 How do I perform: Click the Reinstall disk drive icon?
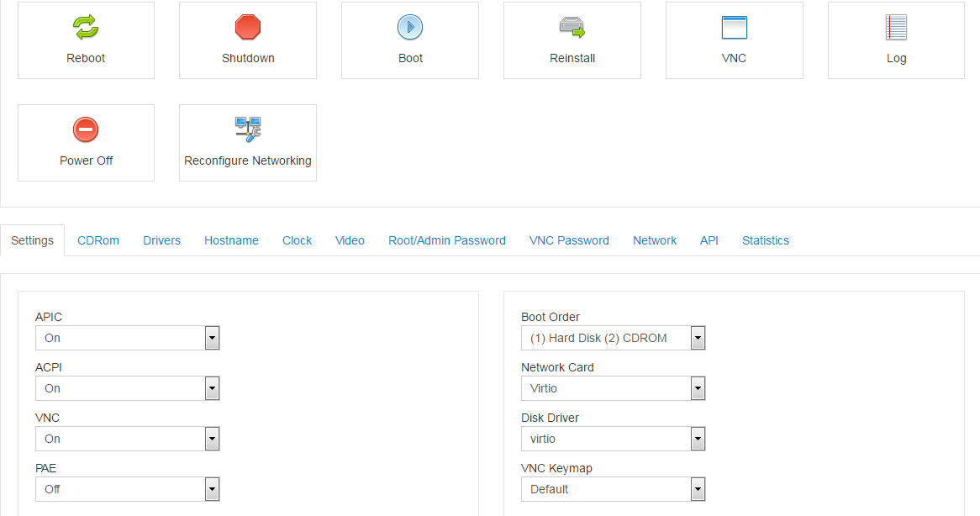point(572,28)
